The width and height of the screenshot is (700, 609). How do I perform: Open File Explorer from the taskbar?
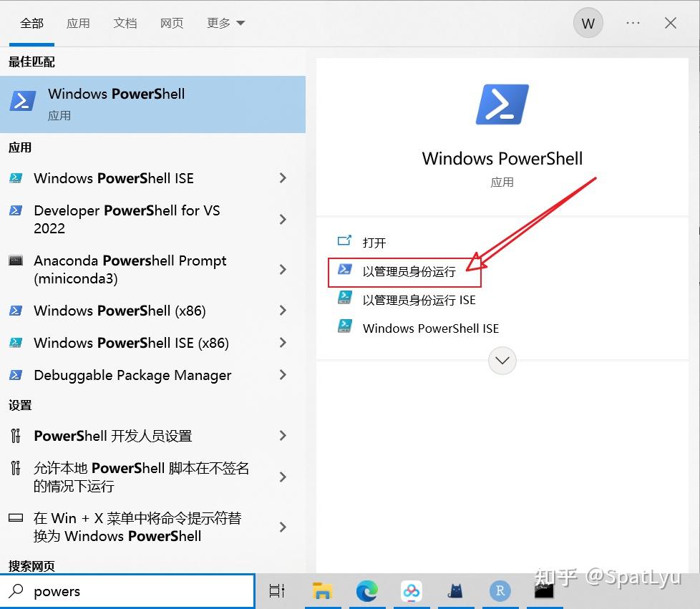322,590
